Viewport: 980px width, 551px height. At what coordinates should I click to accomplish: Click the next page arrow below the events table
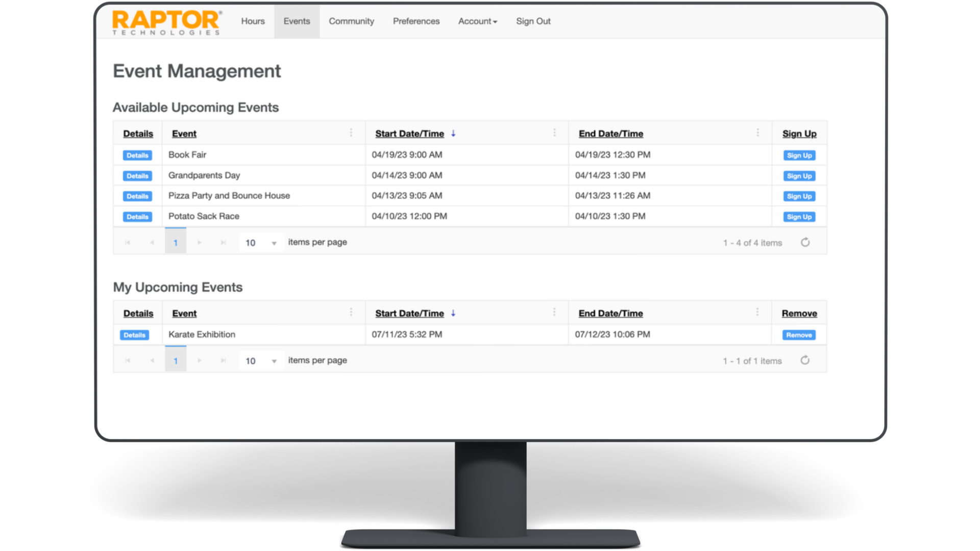coord(200,242)
